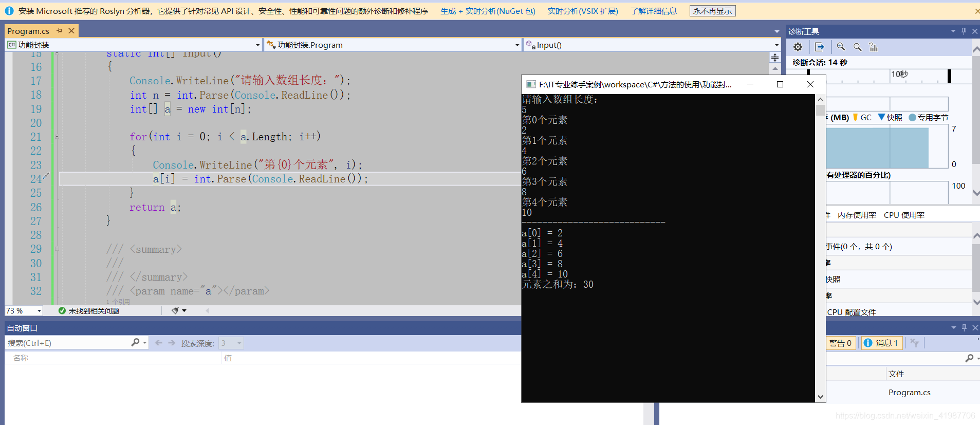Viewport: 980px width, 425px height.
Task: Close the Diagnostic Tools panel
Action: pos(975,31)
